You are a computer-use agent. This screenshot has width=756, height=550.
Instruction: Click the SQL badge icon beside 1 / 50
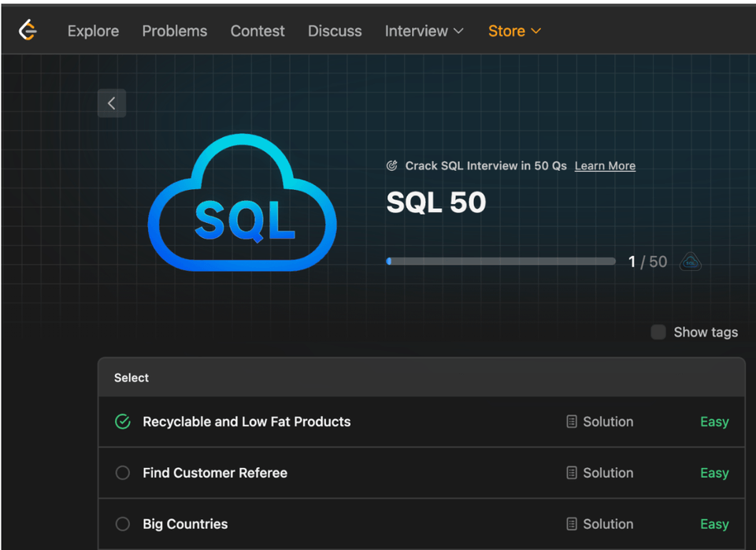click(691, 262)
